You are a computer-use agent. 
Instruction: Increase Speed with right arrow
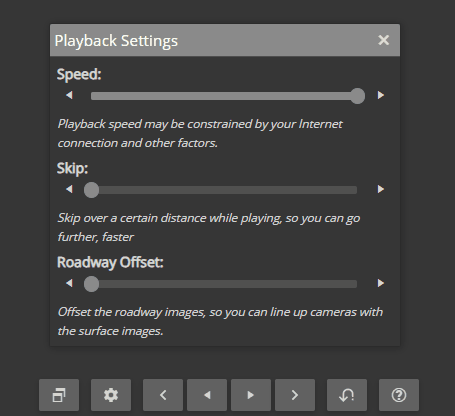[381, 95]
